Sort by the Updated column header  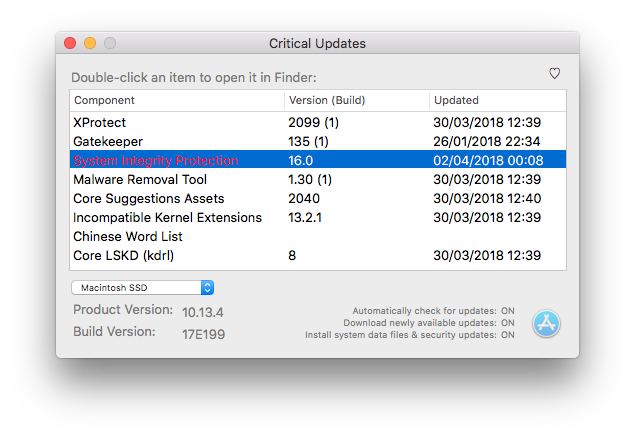(498, 100)
